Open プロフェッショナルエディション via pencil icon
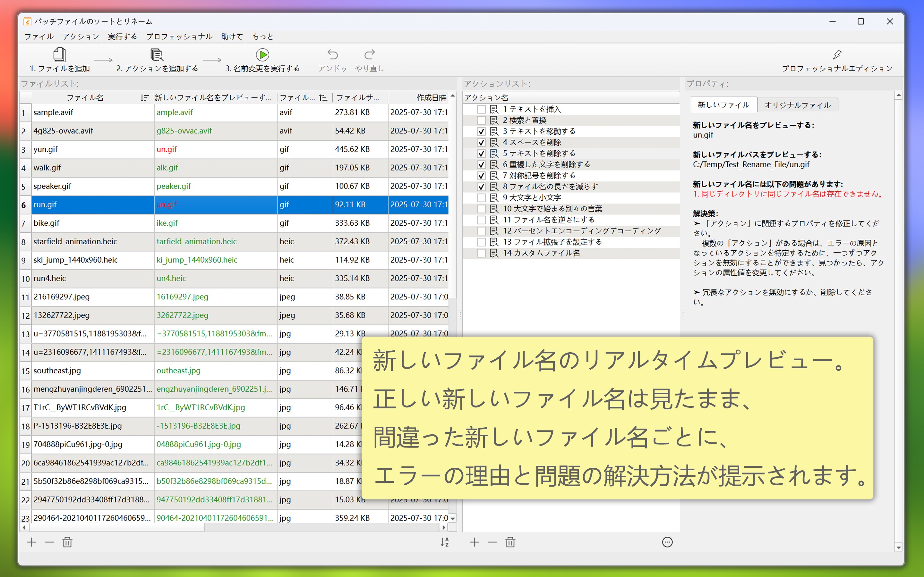Screen dimensions: 924x577 (x=837, y=54)
